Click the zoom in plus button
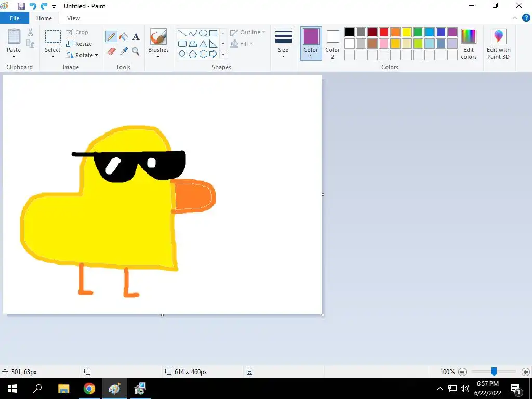The height and width of the screenshot is (399, 532). (x=525, y=372)
